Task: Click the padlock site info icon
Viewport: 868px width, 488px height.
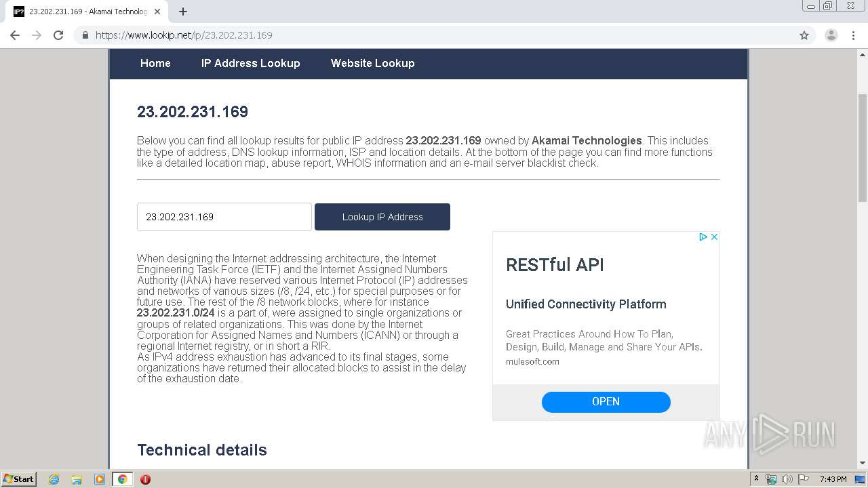Action: click(x=85, y=35)
